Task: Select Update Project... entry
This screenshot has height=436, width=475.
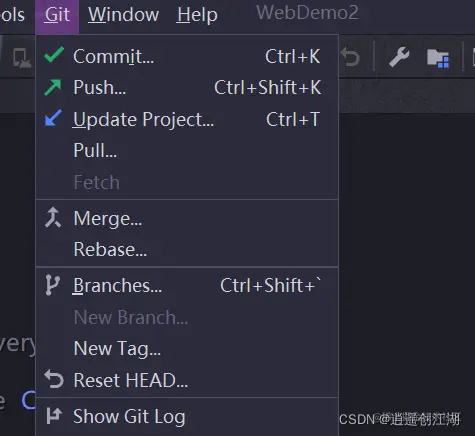Action: 187,119
